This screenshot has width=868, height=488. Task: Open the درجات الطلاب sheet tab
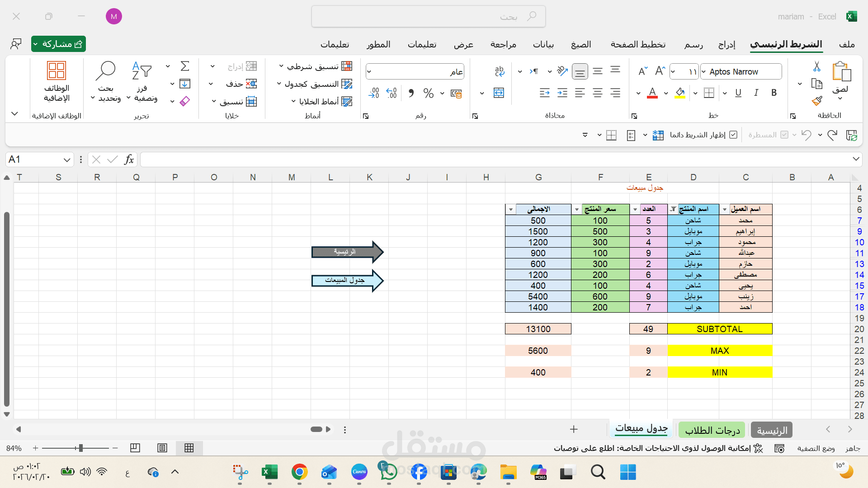[x=711, y=430]
